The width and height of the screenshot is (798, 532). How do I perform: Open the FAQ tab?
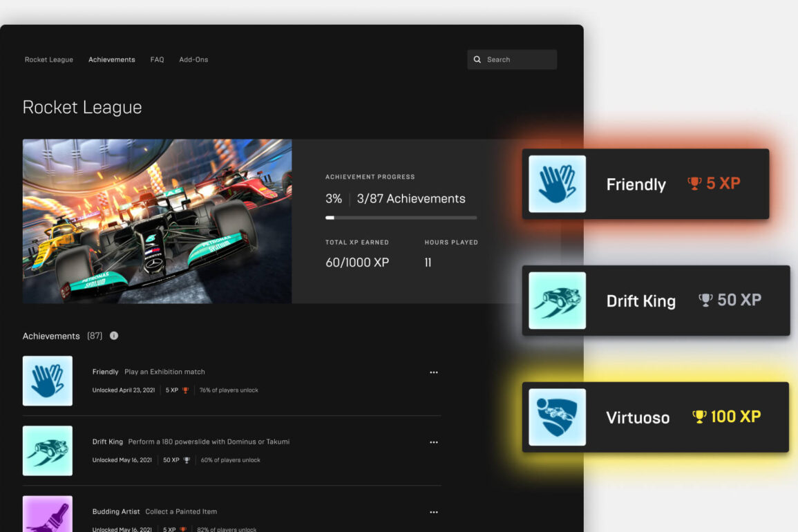[157, 59]
